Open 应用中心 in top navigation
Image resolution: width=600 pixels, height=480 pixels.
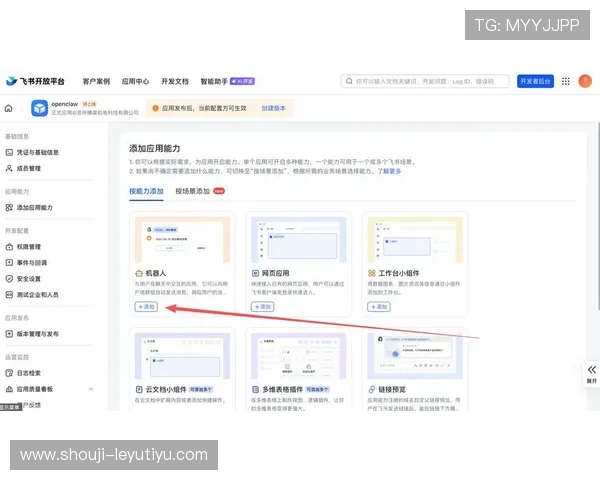(x=135, y=81)
